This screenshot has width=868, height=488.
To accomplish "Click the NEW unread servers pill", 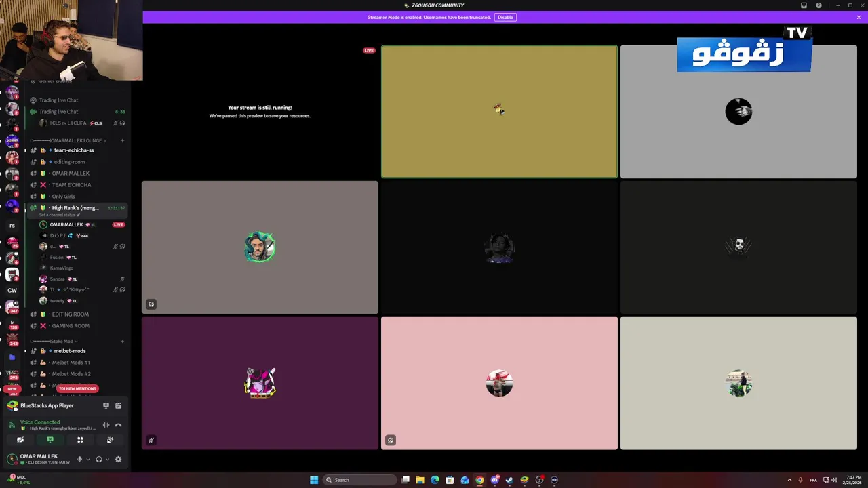I will [x=12, y=389].
